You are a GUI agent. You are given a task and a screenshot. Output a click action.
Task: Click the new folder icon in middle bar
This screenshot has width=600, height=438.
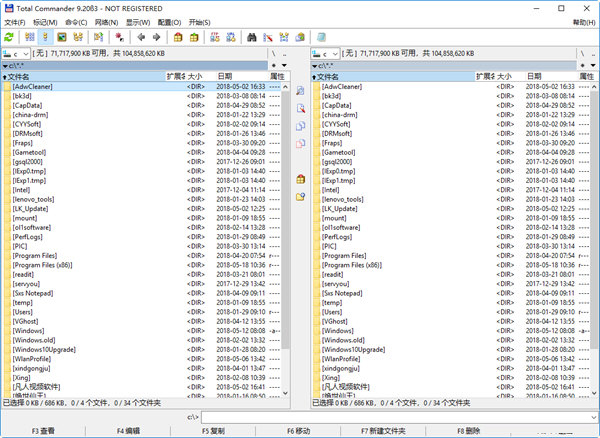click(300, 197)
